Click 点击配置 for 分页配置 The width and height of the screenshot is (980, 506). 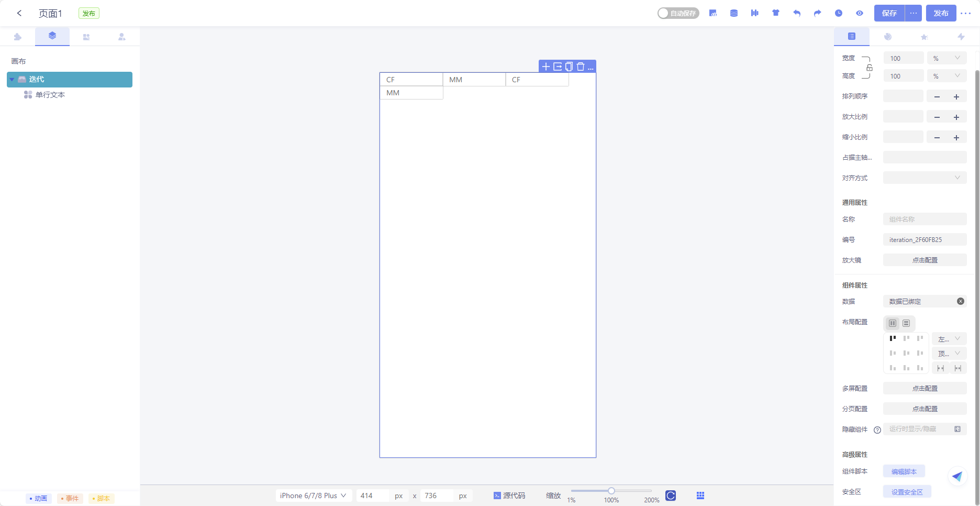(925, 409)
